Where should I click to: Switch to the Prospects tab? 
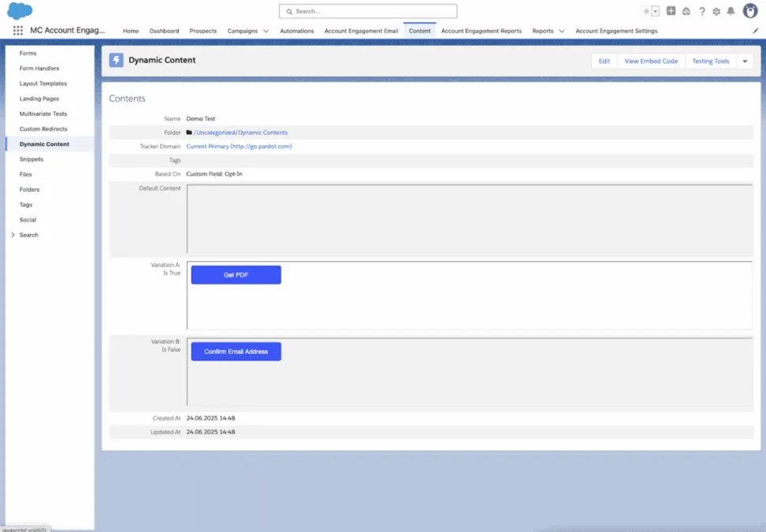point(203,31)
